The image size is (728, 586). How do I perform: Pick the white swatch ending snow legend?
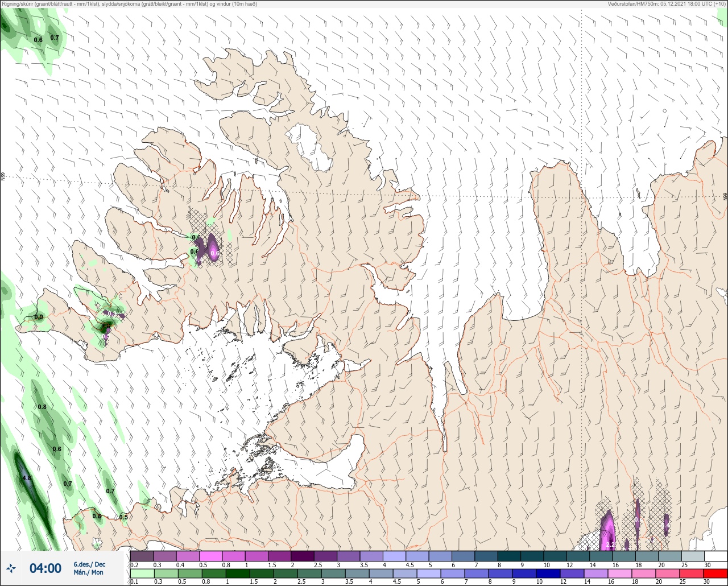click(715, 556)
